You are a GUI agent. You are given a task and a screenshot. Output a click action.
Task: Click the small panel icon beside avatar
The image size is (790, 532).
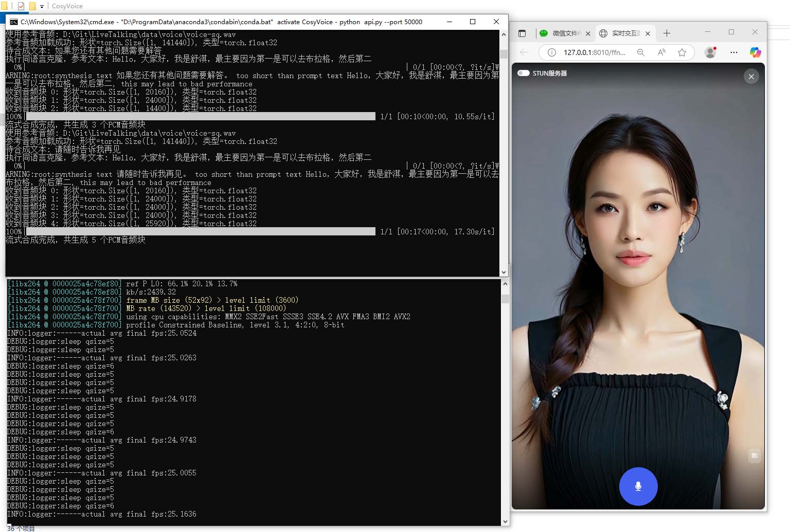755,455
